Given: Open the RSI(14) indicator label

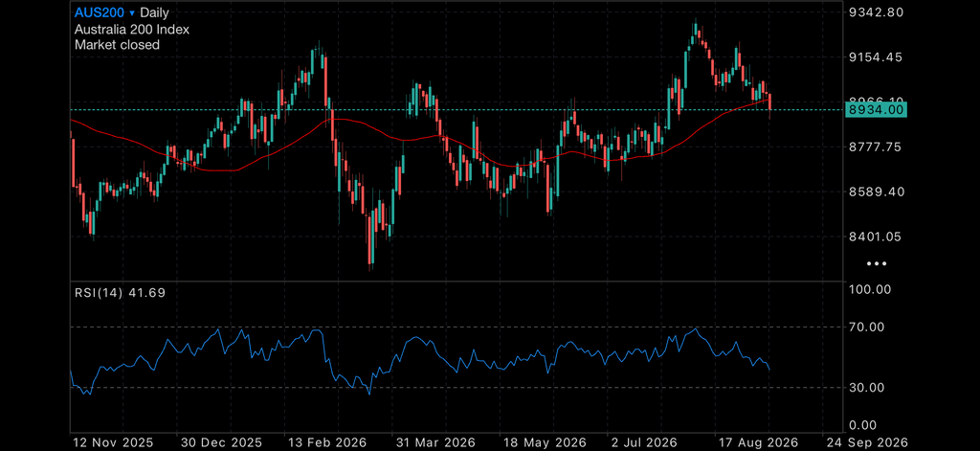Looking at the screenshot, I should (x=120, y=292).
